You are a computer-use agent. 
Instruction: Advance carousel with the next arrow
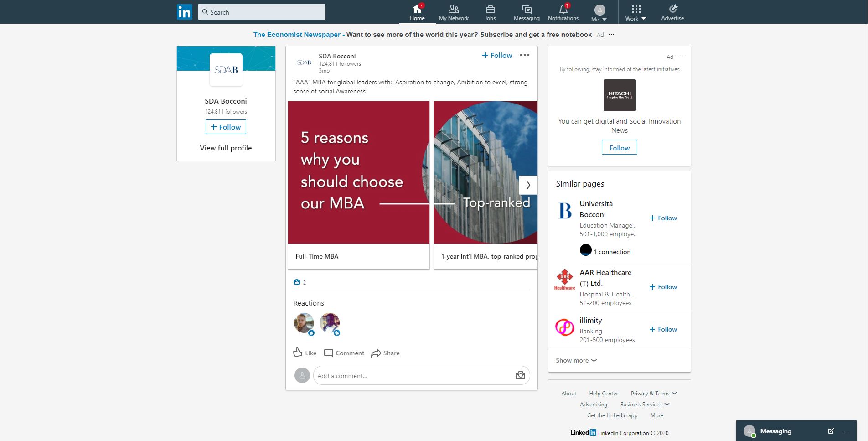pos(528,185)
